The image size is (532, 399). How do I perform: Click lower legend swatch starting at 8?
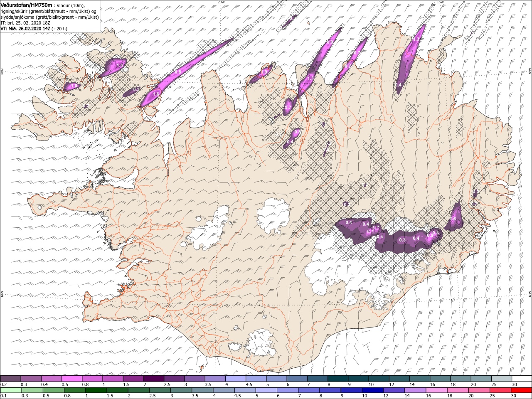330,390
